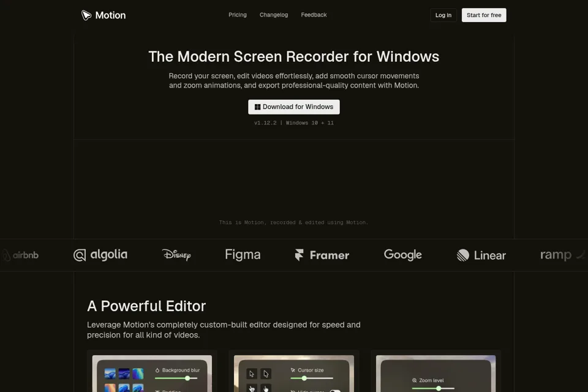Click the Start for free button

pos(484,15)
